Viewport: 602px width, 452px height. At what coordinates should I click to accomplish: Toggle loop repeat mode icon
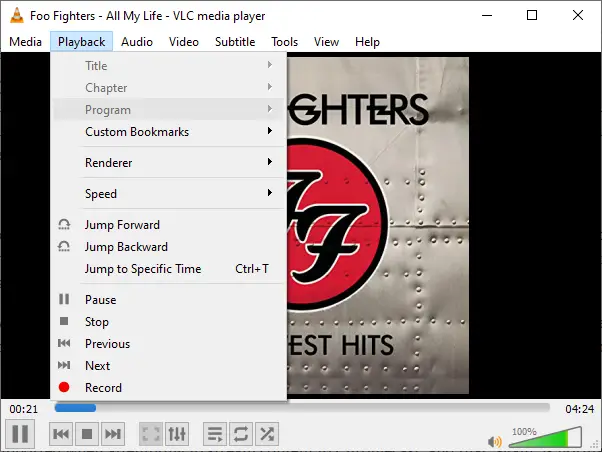pos(241,434)
